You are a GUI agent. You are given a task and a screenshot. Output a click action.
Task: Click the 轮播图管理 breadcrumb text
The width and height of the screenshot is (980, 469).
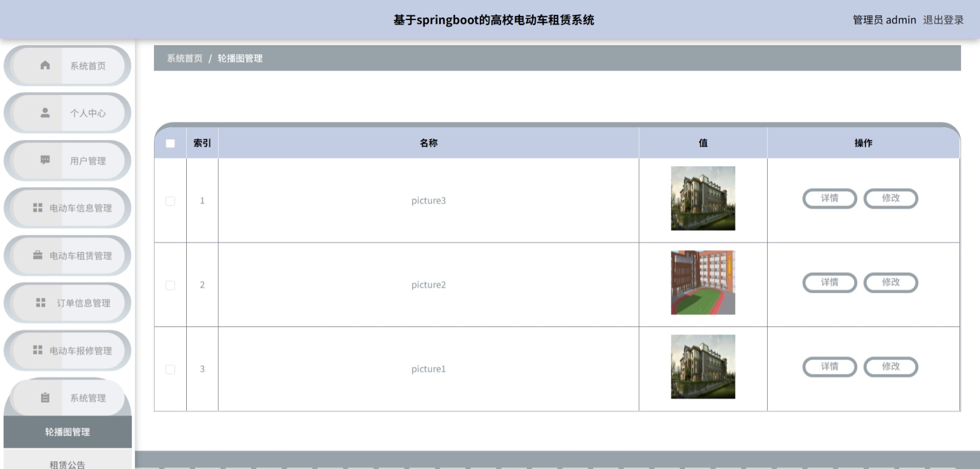pos(240,58)
